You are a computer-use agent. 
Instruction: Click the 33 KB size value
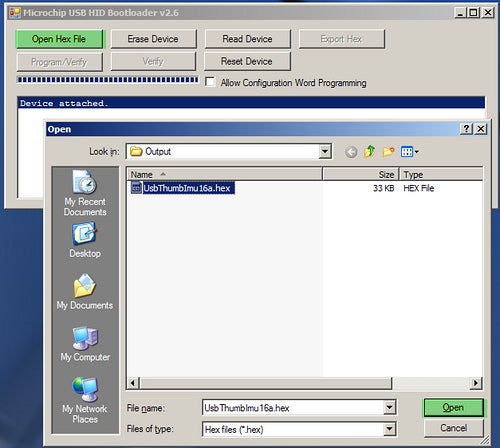point(383,188)
